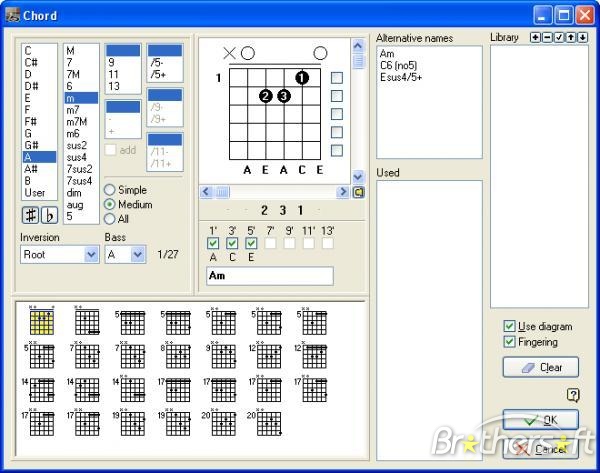Click the library move down arrow
600x473 pixels.
[582, 37]
